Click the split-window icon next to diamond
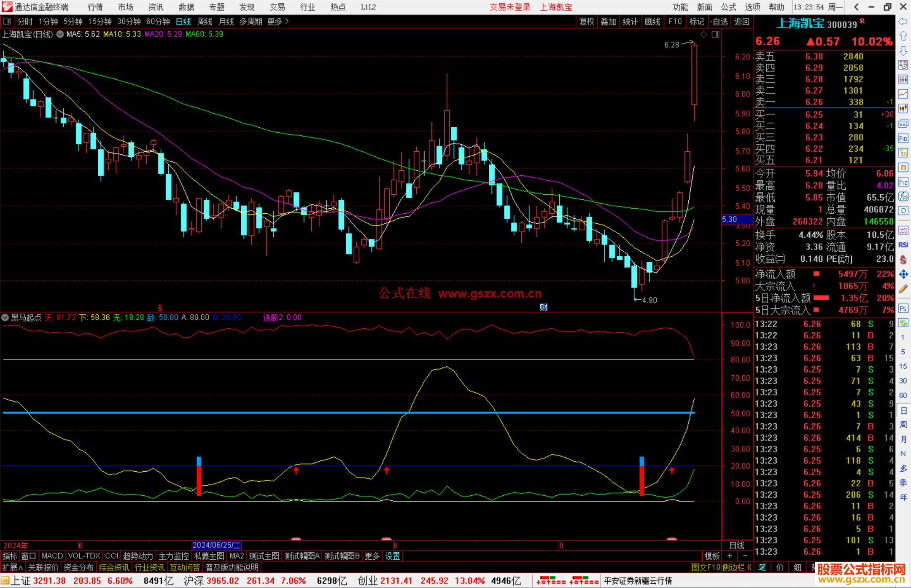 [x=715, y=35]
